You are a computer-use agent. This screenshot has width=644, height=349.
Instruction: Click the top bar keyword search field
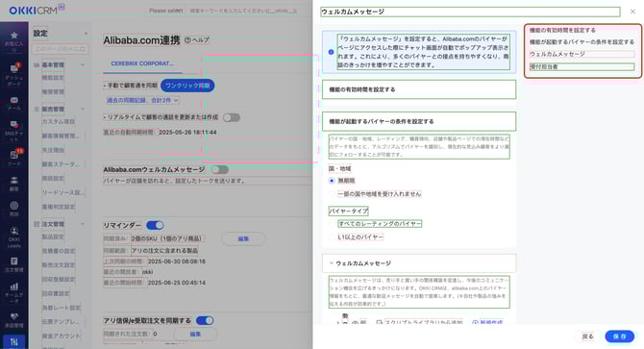pyautogui.click(x=243, y=11)
